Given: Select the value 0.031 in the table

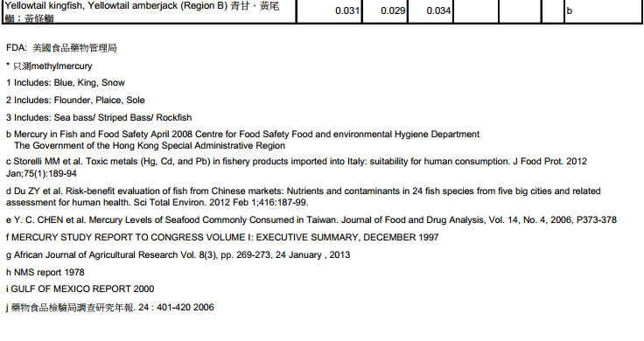Looking at the screenshot, I should tap(347, 11).
